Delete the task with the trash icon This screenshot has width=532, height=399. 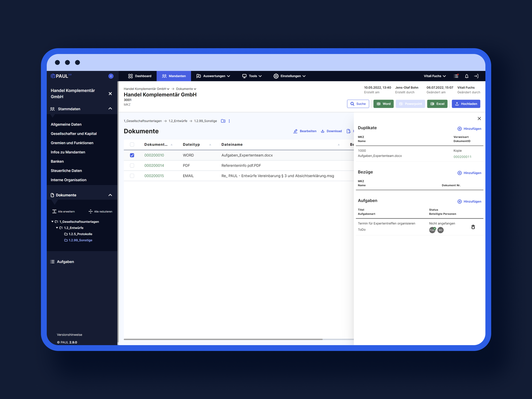coord(473,227)
